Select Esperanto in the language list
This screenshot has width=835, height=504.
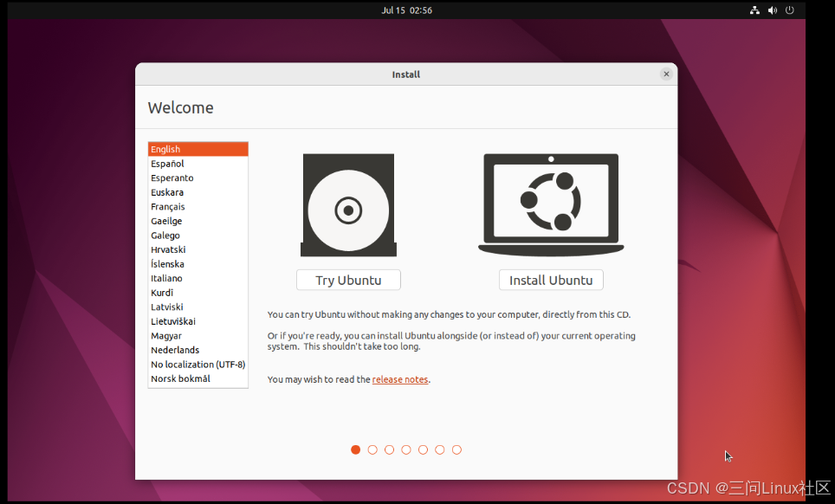[x=198, y=178]
